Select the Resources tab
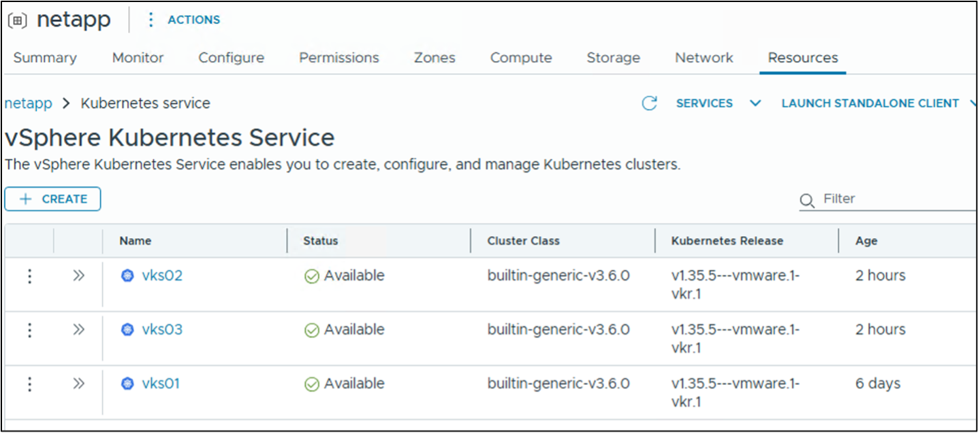The image size is (980, 434). 803,58
